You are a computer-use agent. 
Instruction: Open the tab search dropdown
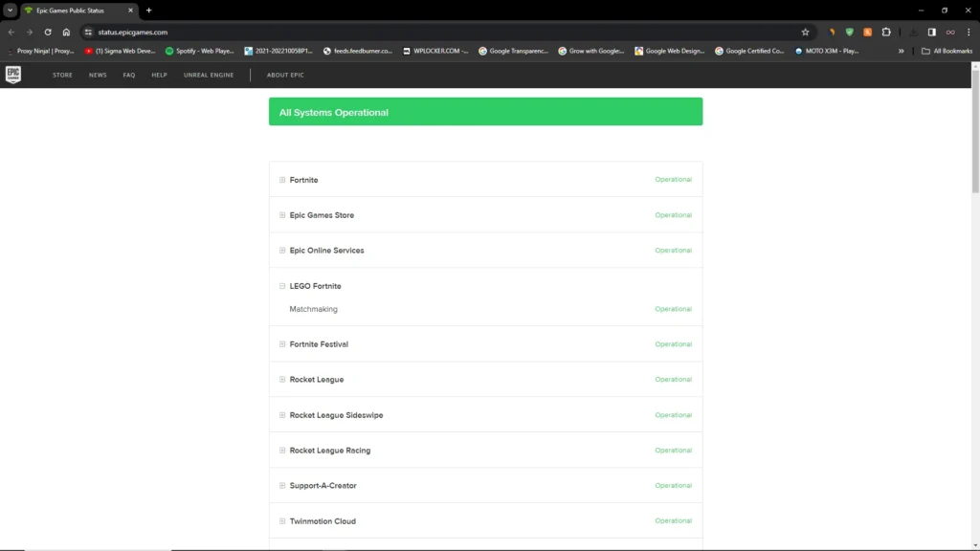(x=10, y=10)
